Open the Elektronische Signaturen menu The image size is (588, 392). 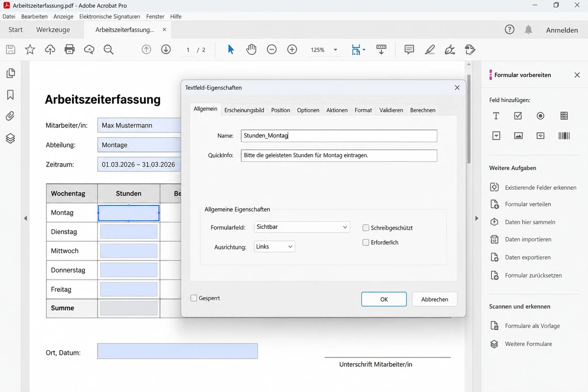(109, 17)
